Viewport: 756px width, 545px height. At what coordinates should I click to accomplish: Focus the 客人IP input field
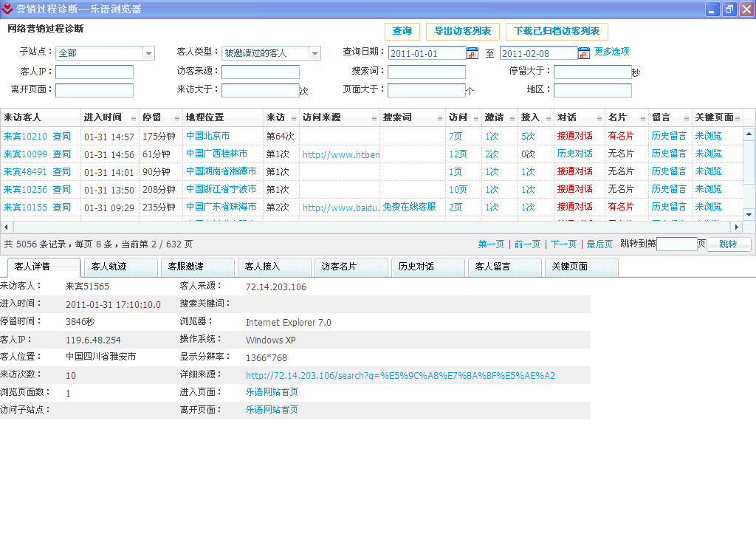point(94,72)
